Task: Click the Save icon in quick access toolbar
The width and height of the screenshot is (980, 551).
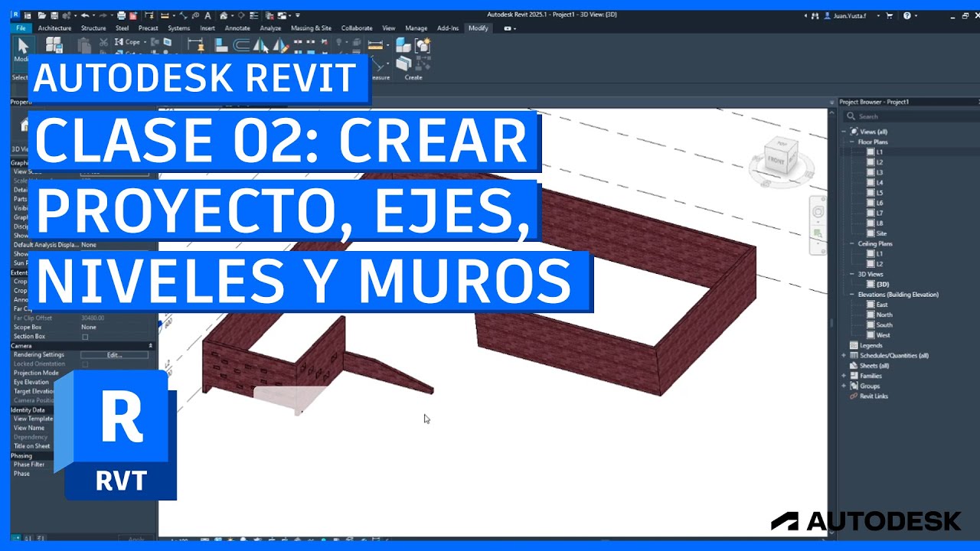Action: coord(54,15)
